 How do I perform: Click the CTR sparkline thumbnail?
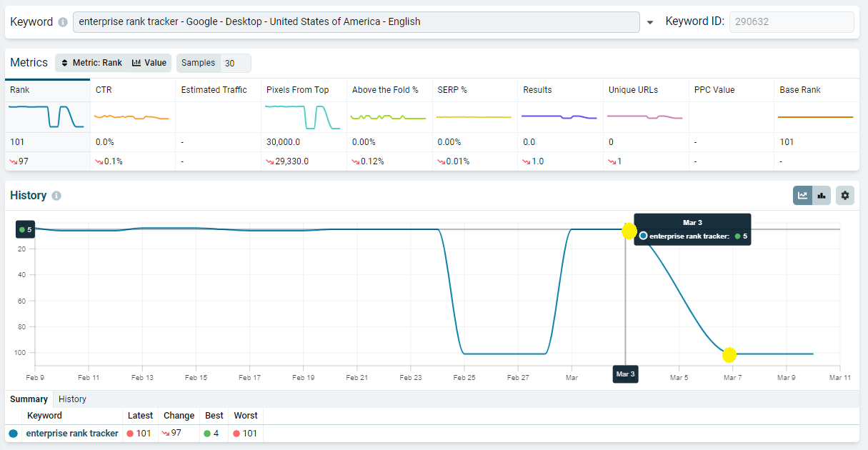[132, 117]
